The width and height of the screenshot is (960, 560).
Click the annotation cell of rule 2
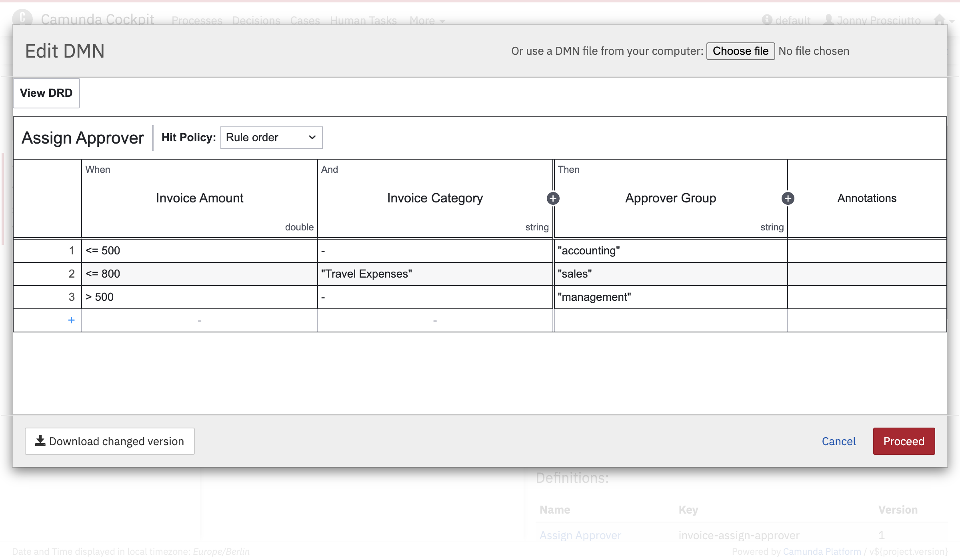[x=867, y=274]
